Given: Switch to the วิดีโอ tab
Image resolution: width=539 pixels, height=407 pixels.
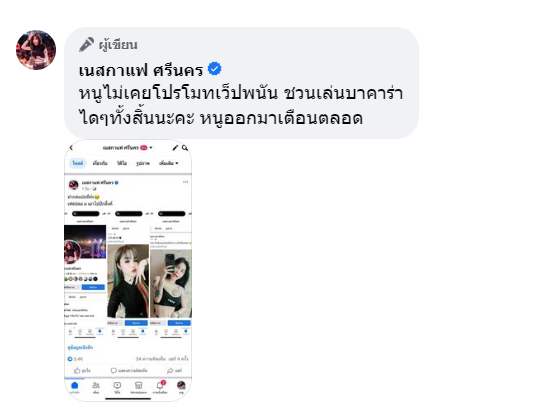Looking at the screenshot, I should tap(122, 163).
